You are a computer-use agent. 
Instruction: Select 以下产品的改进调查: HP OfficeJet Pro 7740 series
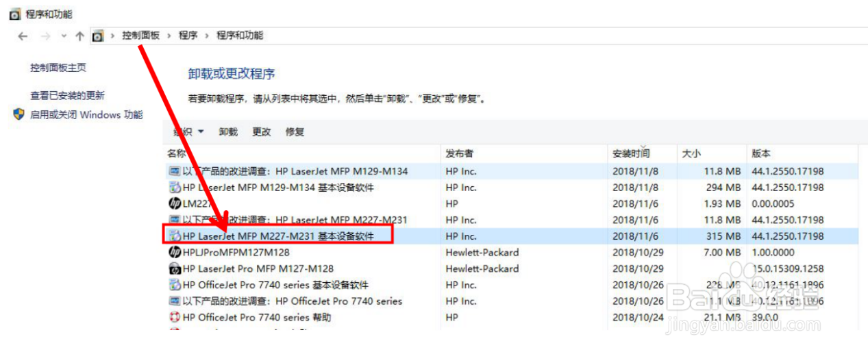pos(511,301)
